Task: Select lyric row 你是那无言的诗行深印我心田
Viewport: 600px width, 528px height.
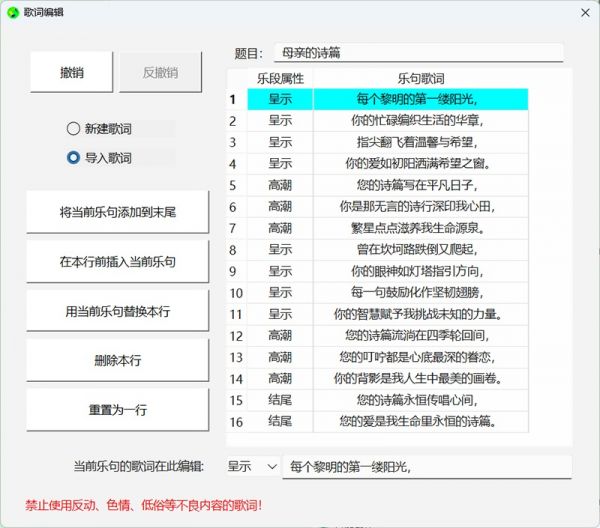Action: pos(421,207)
